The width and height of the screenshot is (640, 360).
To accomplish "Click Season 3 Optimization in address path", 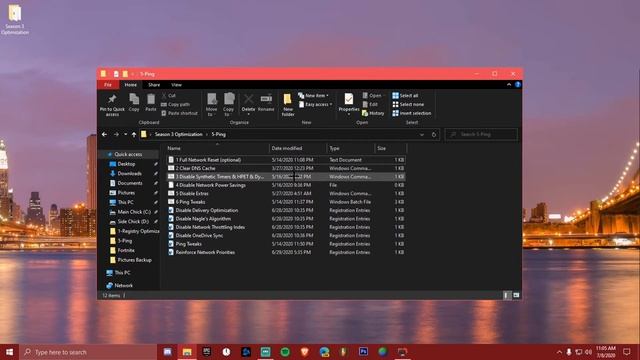I will [x=178, y=134].
